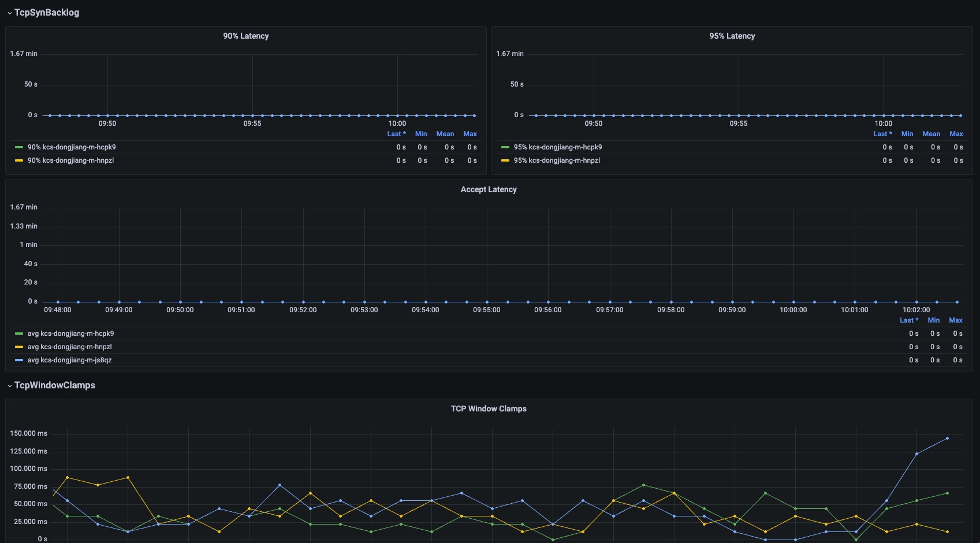This screenshot has width=980, height=543.
Task: Toggle the 90% kcs-dongjiang-m-hcpk9 legend label
Action: tap(72, 147)
